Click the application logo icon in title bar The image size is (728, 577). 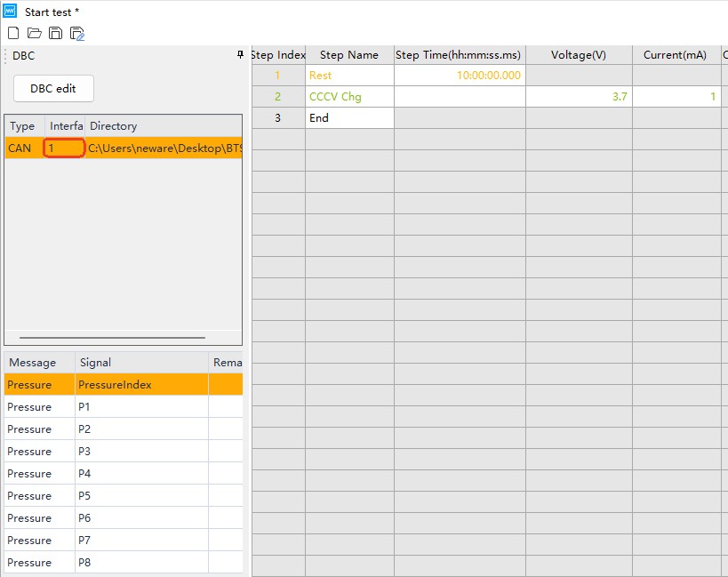tap(10, 12)
